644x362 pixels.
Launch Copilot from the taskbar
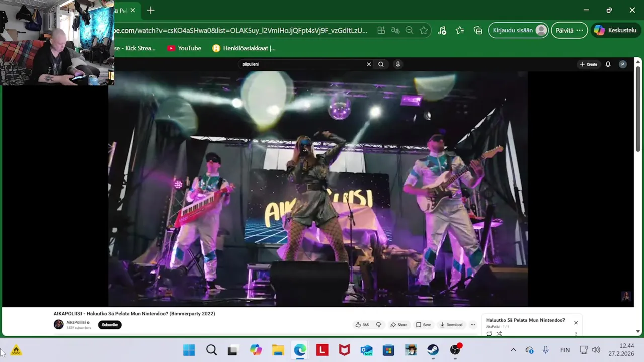(x=256, y=350)
